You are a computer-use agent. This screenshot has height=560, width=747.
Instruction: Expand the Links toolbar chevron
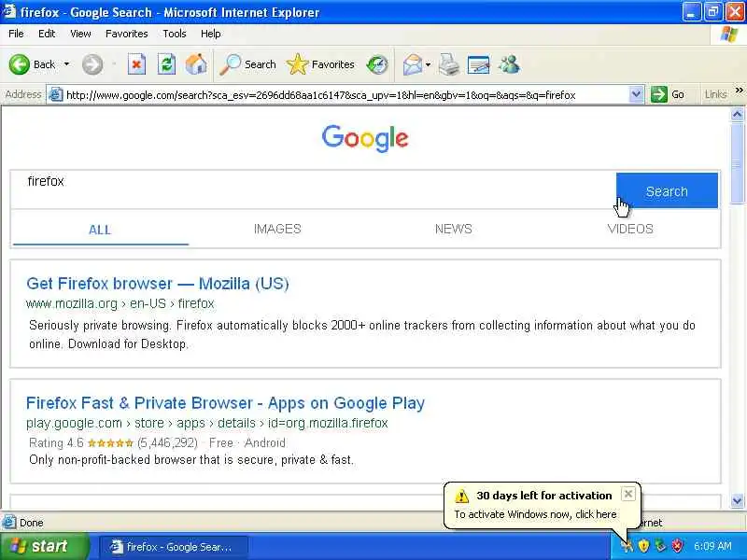tap(739, 91)
